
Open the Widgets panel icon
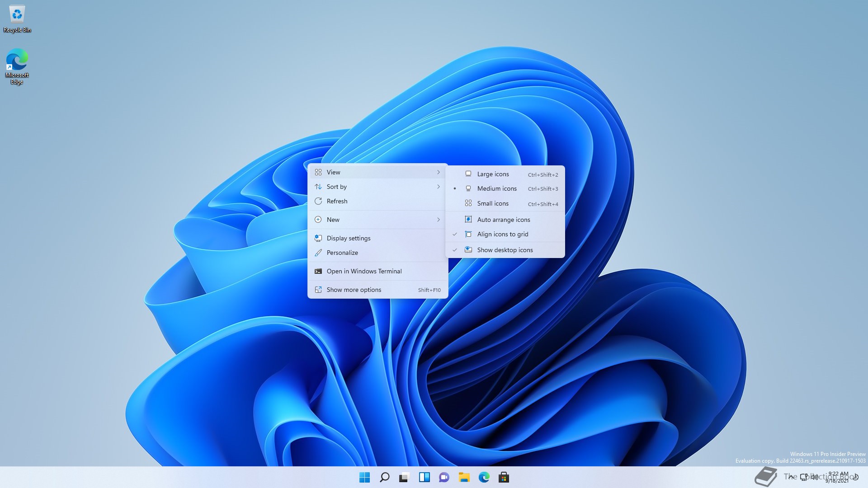coord(424,477)
